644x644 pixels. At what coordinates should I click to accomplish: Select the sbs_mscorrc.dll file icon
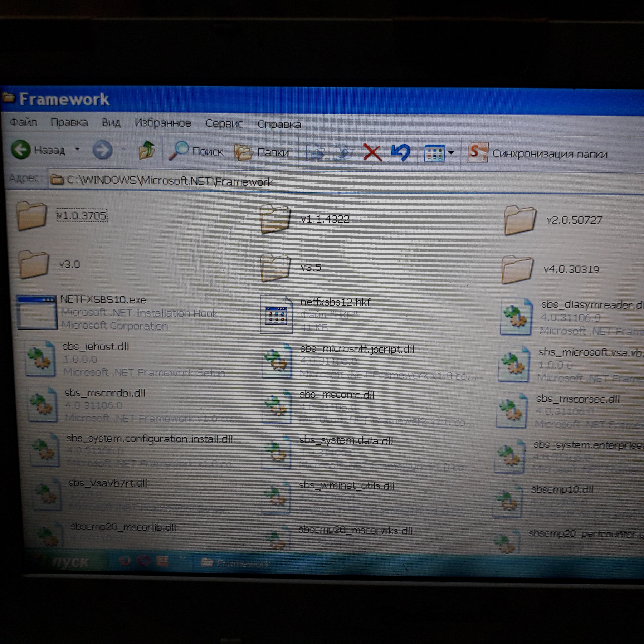click(x=277, y=406)
